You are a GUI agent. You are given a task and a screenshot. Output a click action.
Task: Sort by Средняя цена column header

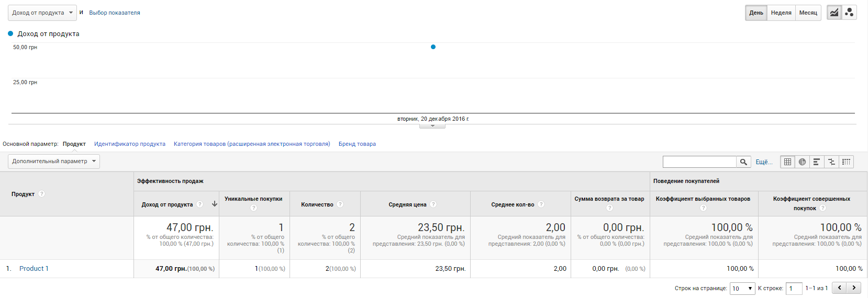[407, 204]
